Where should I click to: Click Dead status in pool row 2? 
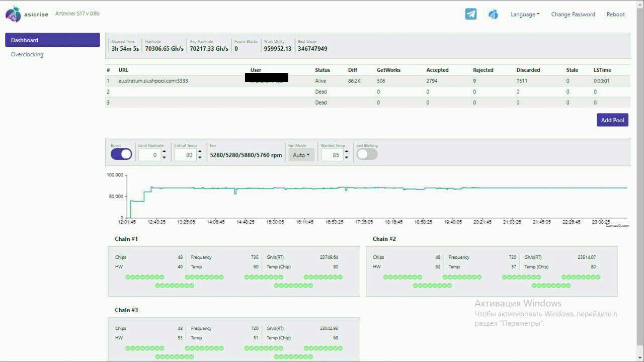(321, 92)
